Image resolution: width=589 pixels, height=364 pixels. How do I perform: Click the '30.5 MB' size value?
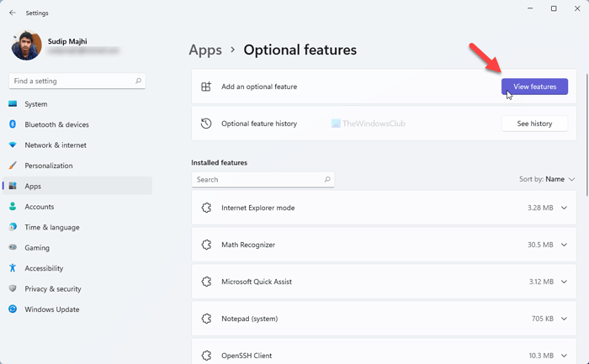tap(540, 245)
